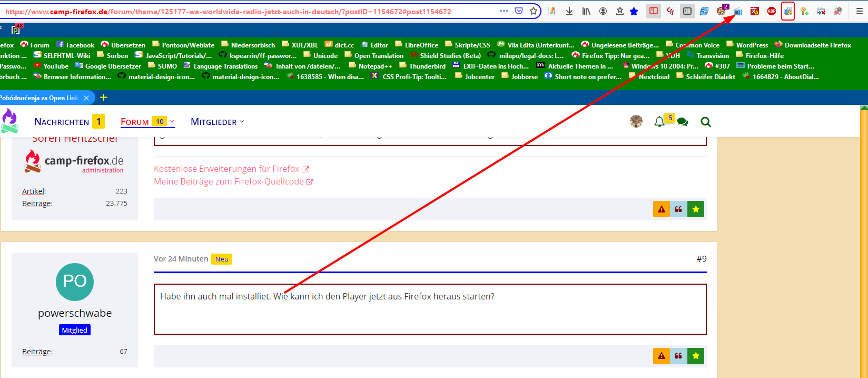Click the window with red X extension icon
This screenshot has height=378, width=868.
(x=821, y=11)
